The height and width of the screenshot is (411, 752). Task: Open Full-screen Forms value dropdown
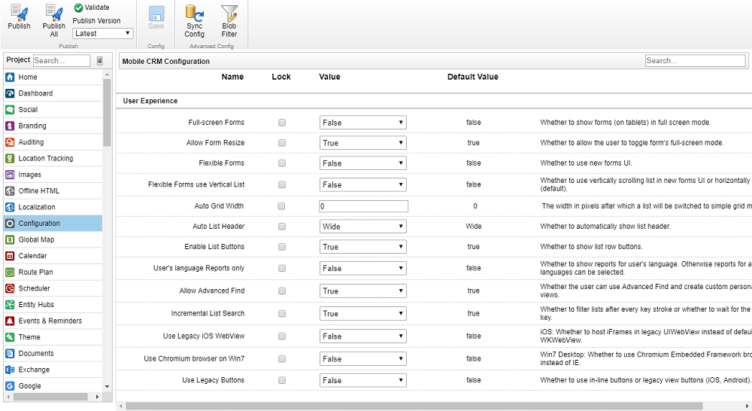click(x=363, y=122)
